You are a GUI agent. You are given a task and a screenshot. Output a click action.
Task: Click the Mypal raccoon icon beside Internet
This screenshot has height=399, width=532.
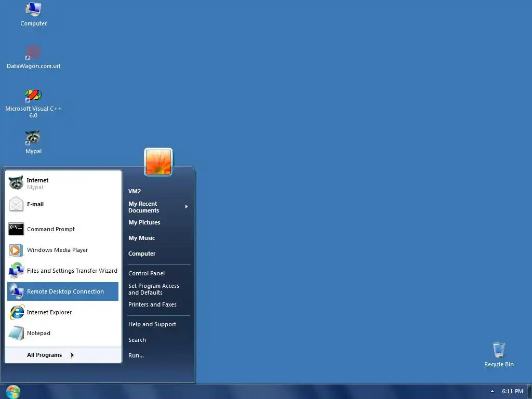(16, 183)
